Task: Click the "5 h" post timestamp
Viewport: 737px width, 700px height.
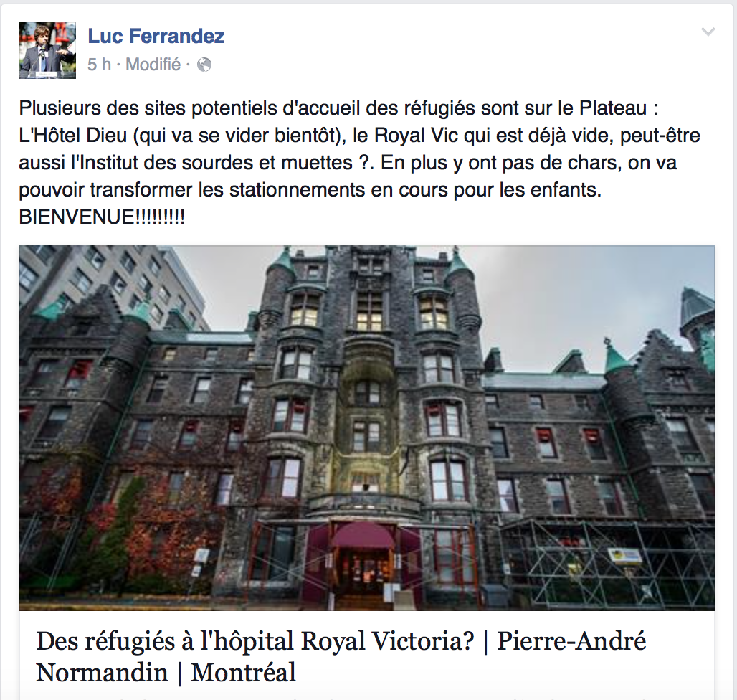Action: (x=99, y=65)
